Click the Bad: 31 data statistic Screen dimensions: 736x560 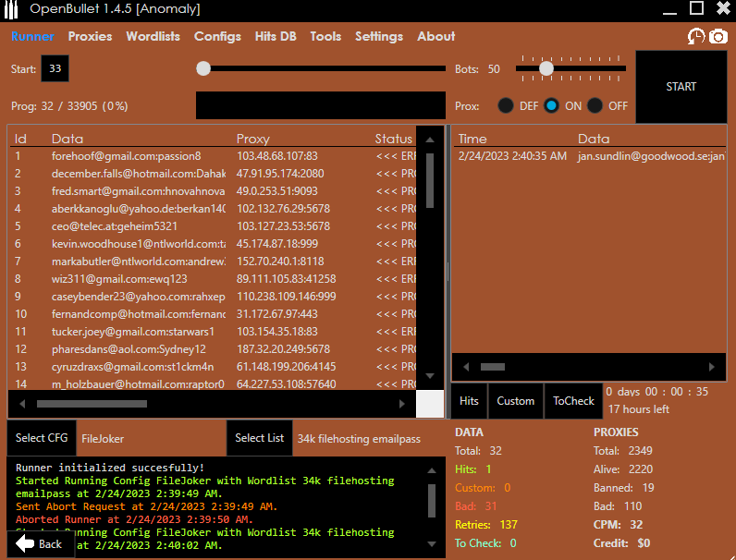click(476, 506)
